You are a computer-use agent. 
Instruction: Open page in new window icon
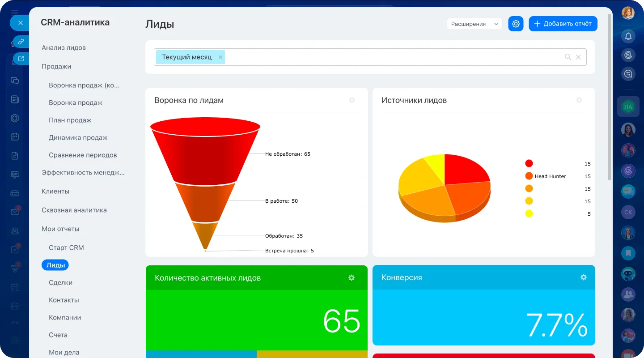tap(21, 58)
